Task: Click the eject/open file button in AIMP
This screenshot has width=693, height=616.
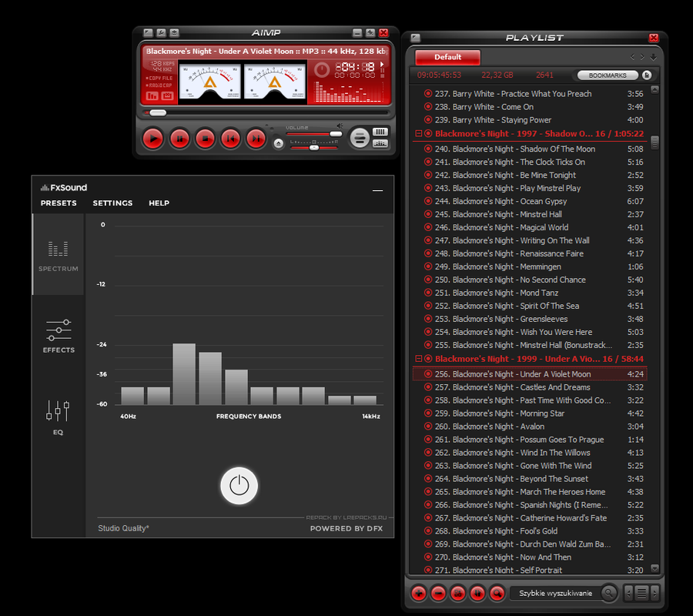Action: point(279,144)
